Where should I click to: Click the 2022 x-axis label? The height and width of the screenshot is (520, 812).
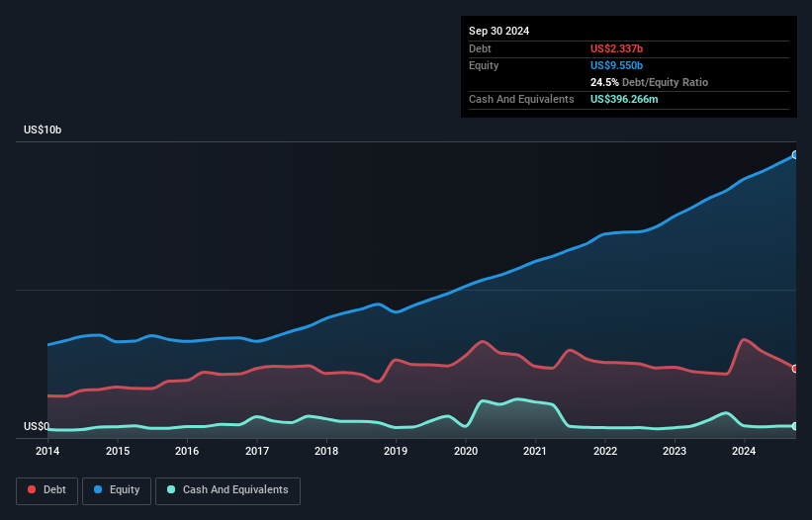(605, 451)
